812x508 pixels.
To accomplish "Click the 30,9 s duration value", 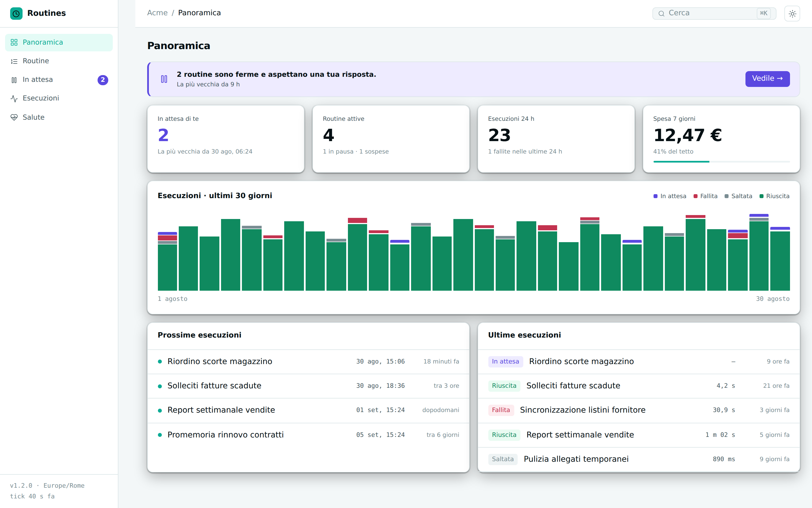I will tap(724, 410).
